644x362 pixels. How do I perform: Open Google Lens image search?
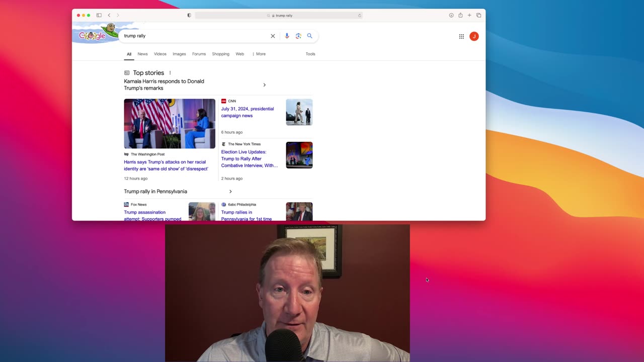point(298,36)
